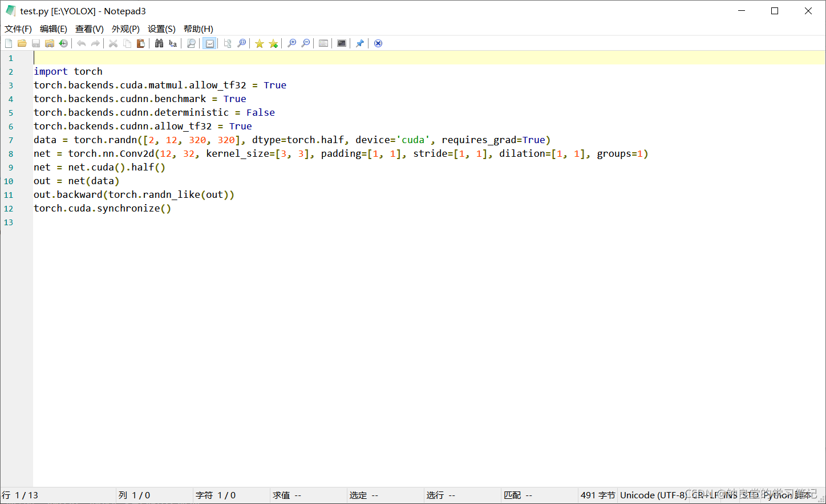Click the document magnifier toolbar icon

191,43
